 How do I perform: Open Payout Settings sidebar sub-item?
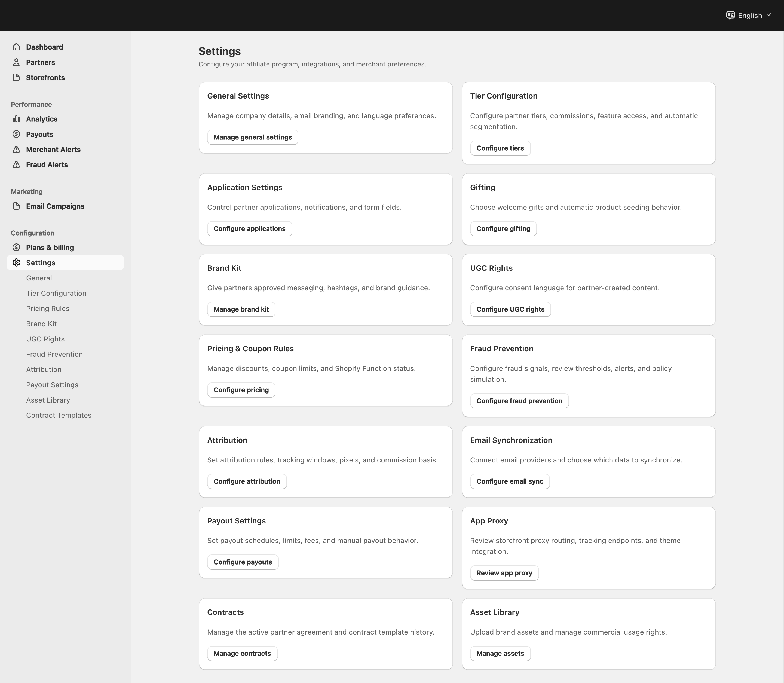52,385
